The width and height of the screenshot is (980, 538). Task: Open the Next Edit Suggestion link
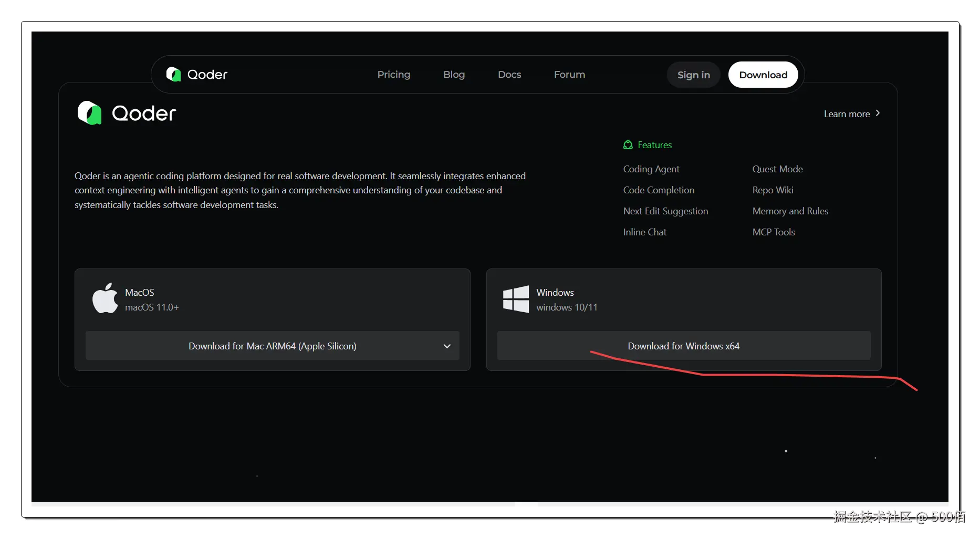665,211
